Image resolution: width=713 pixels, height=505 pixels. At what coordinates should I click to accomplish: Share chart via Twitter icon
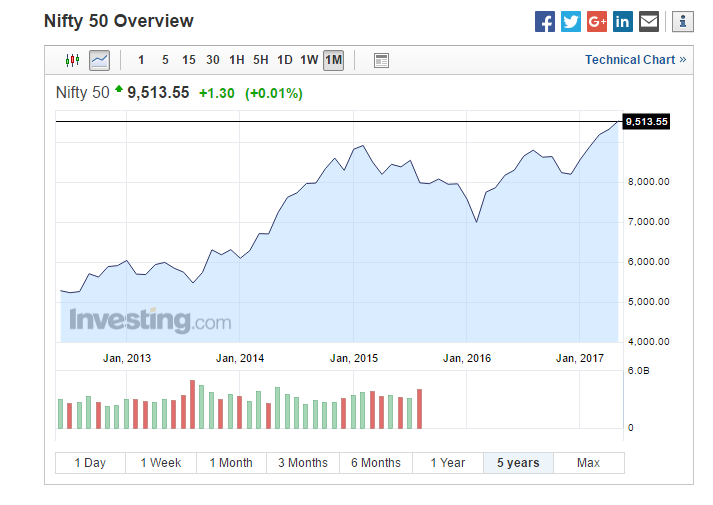tap(571, 21)
